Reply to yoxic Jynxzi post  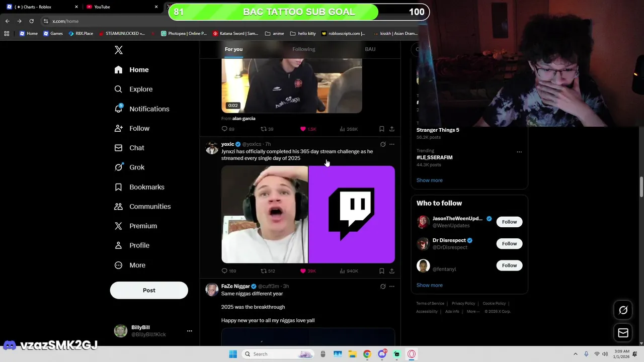228,271
